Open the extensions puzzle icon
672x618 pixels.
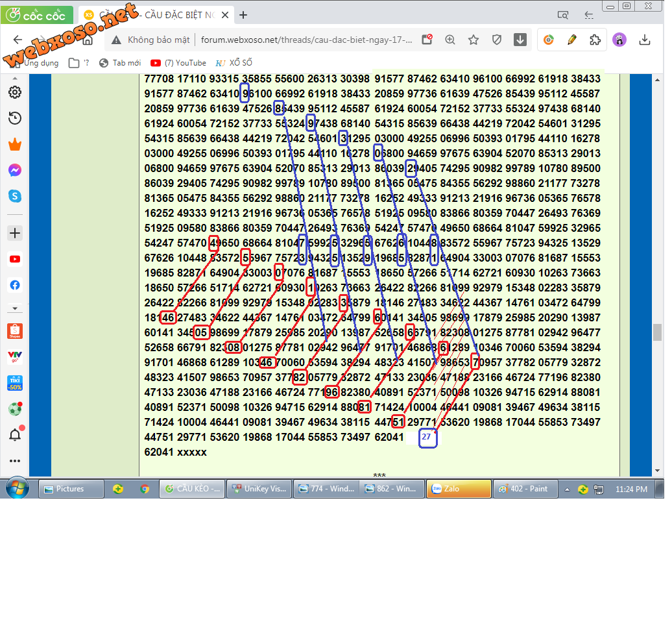tap(595, 40)
